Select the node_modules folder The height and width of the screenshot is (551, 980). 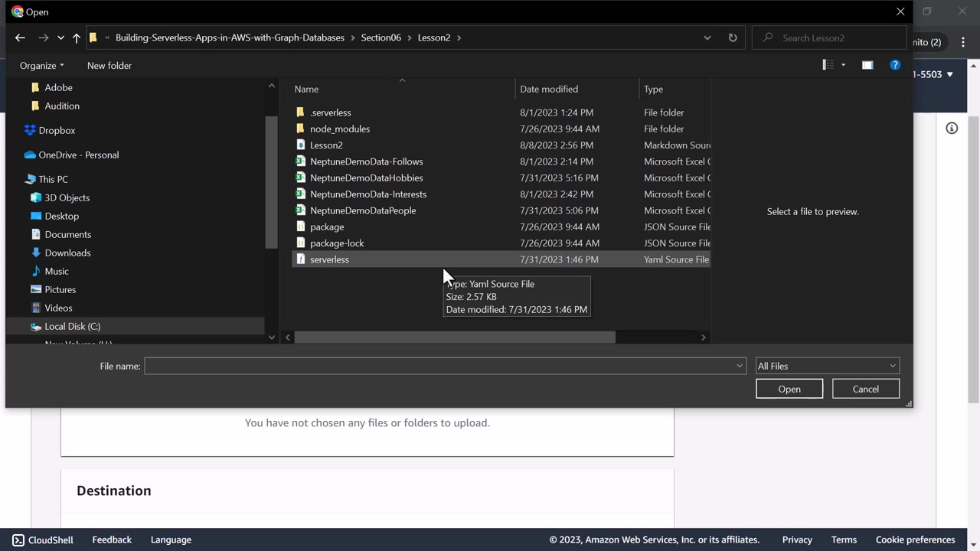(340, 129)
